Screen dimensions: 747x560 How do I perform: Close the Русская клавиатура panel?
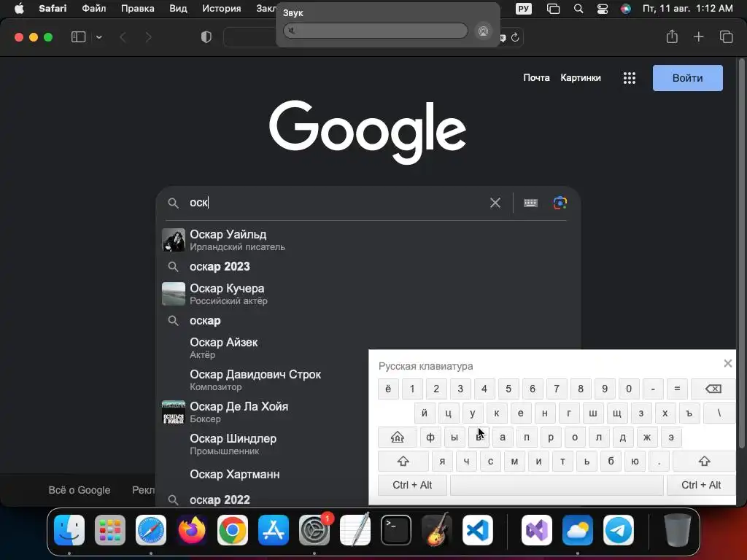point(727,363)
